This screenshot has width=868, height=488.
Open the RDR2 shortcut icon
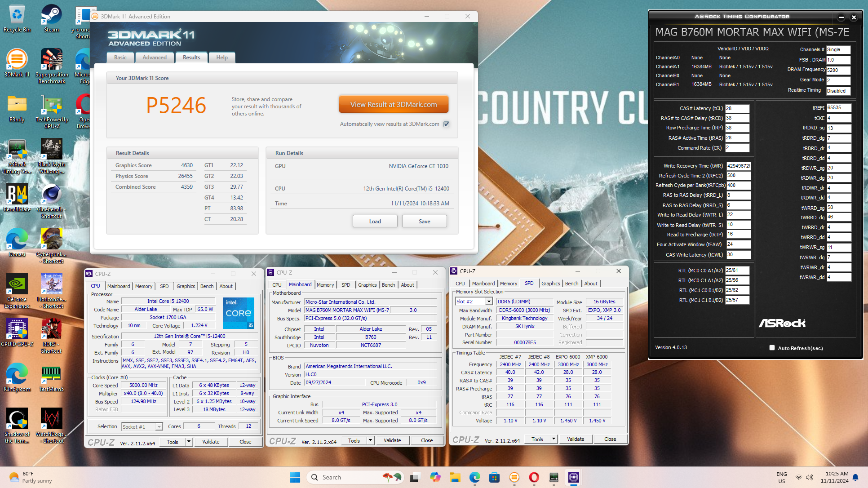(52, 336)
